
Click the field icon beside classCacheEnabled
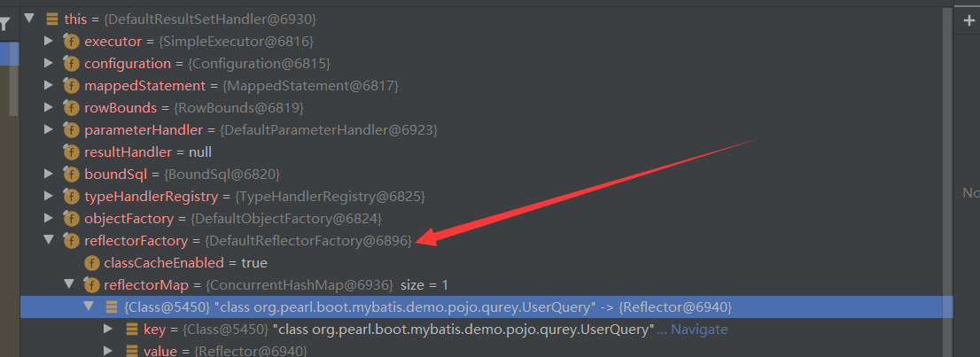pyautogui.click(x=91, y=263)
